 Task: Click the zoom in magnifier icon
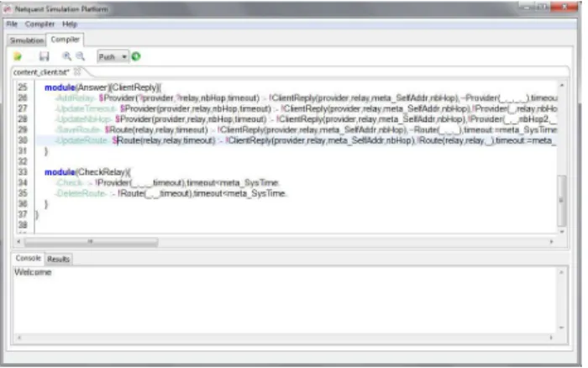click(x=66, y=56)
